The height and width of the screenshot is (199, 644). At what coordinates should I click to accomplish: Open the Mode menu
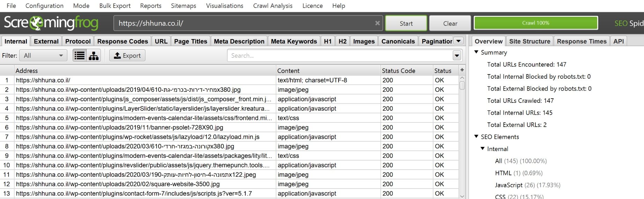[81, 6]
